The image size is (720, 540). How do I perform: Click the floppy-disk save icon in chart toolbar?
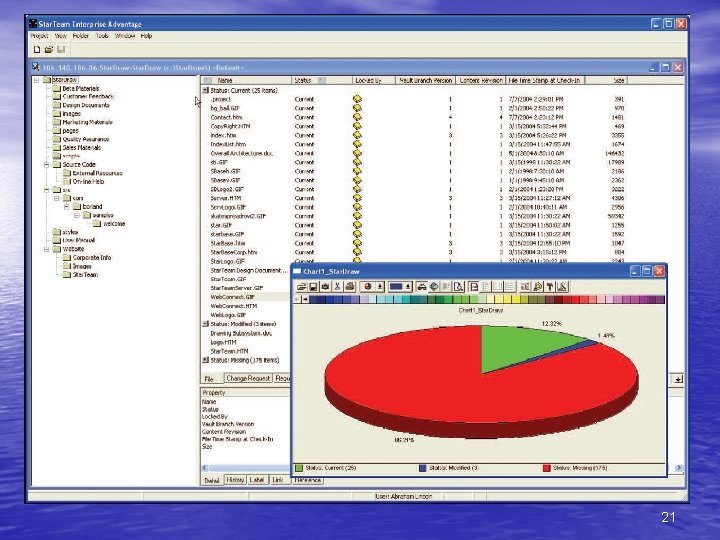click(313, 287)
